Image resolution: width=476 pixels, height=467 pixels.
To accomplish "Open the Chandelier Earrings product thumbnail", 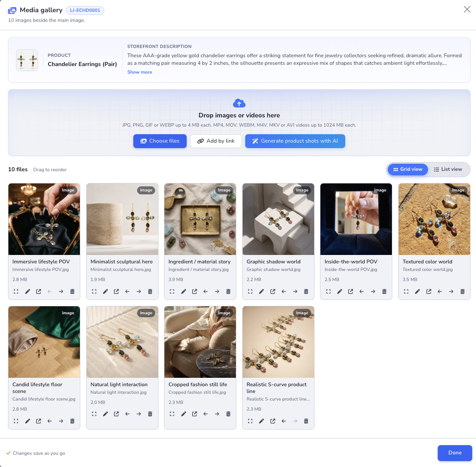I will point(27,60).
